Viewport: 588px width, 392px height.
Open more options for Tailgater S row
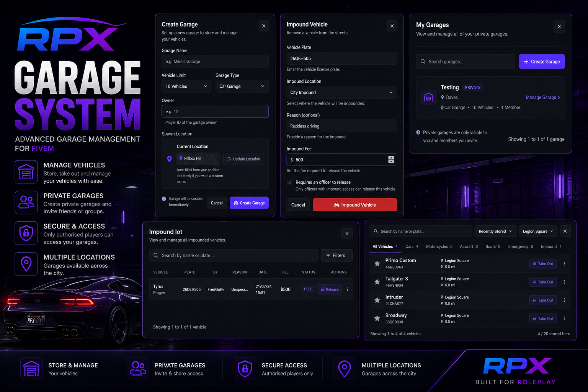[x=565, y=282]
